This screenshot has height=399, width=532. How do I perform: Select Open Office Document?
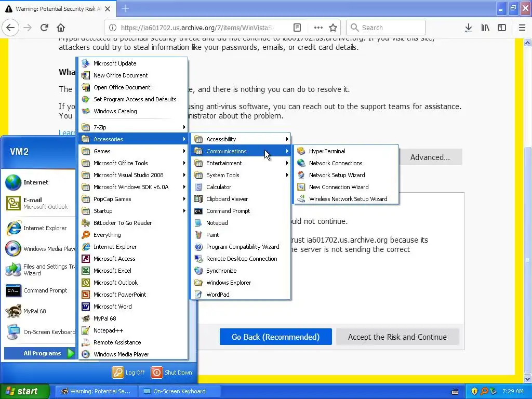point(133,87)
